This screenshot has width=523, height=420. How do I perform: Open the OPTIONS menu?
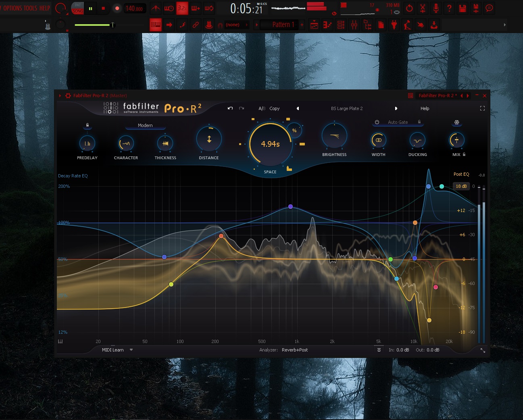pyautogui.click(x=13, y=8)
